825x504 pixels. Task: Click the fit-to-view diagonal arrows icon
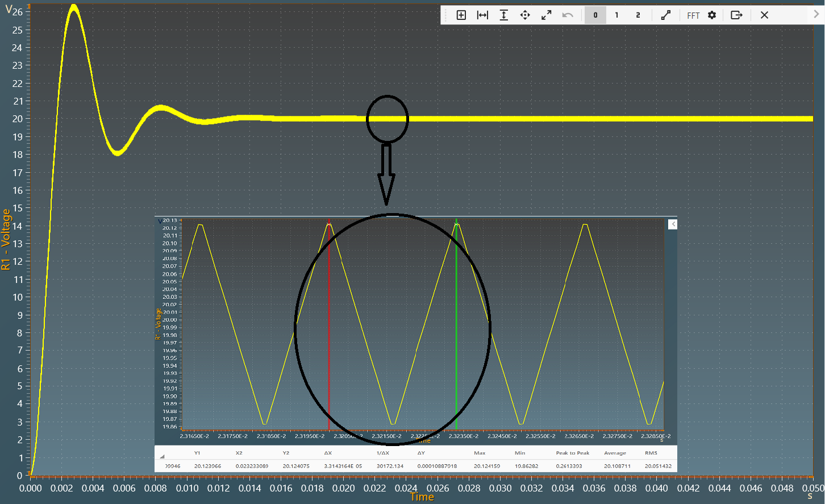tap(546, 15)
